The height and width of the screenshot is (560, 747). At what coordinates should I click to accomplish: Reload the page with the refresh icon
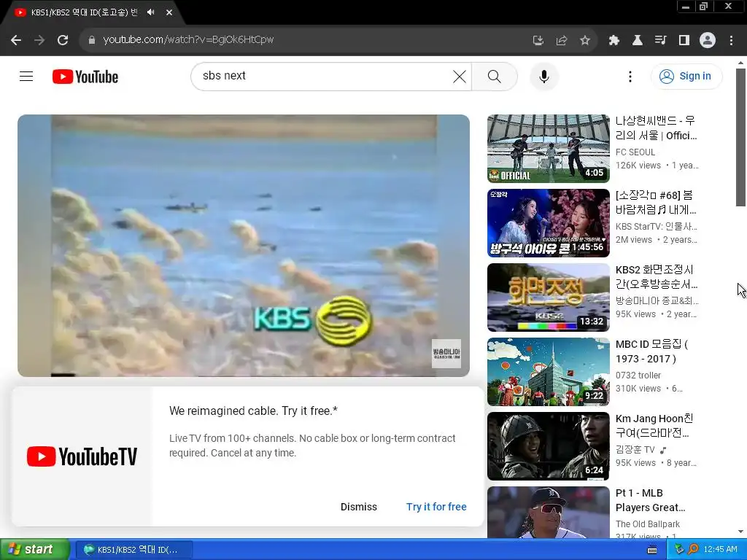63,40
